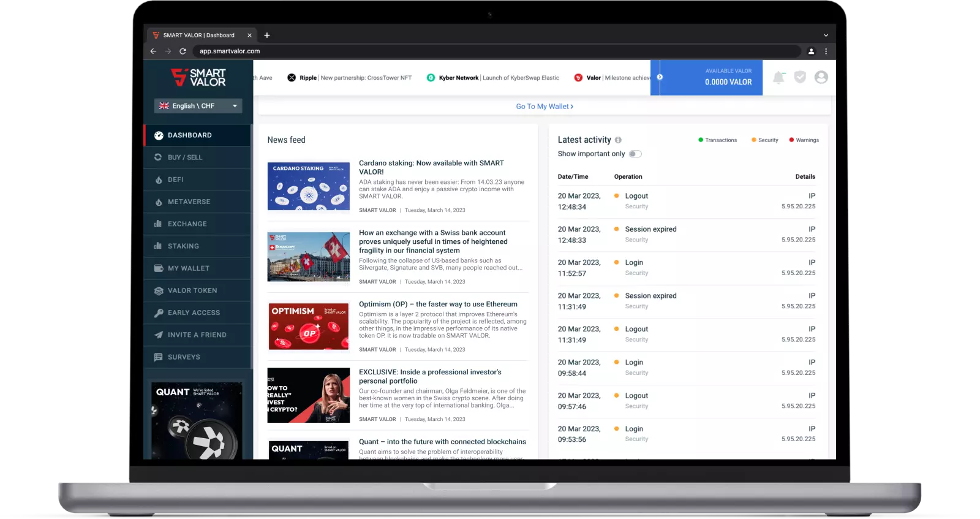Click the Exchange bar chart icon
The width and height of the screenshot is (980, 519).
159,224
